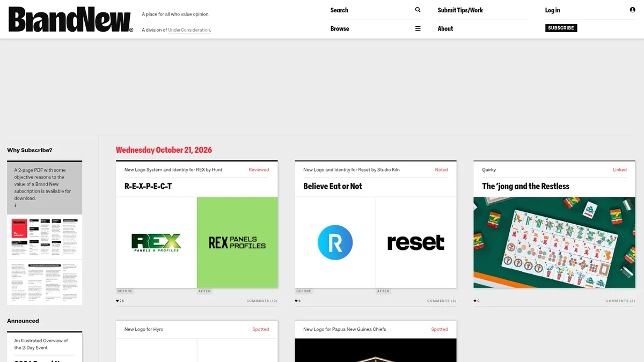Open comments (12) on the REX post
The height and width of the screenshot is (362, 644).
pos(262,301)
